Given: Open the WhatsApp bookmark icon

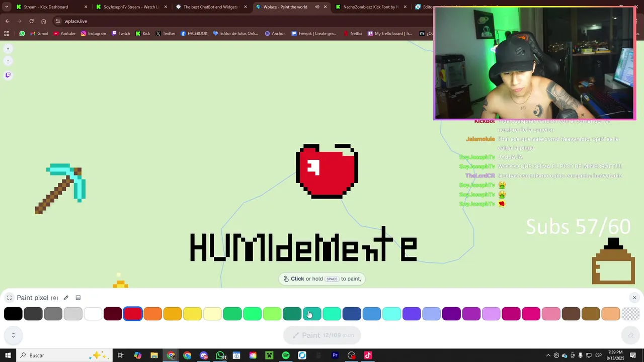Looking at the screenshot, I should click(x=22, y=34).
